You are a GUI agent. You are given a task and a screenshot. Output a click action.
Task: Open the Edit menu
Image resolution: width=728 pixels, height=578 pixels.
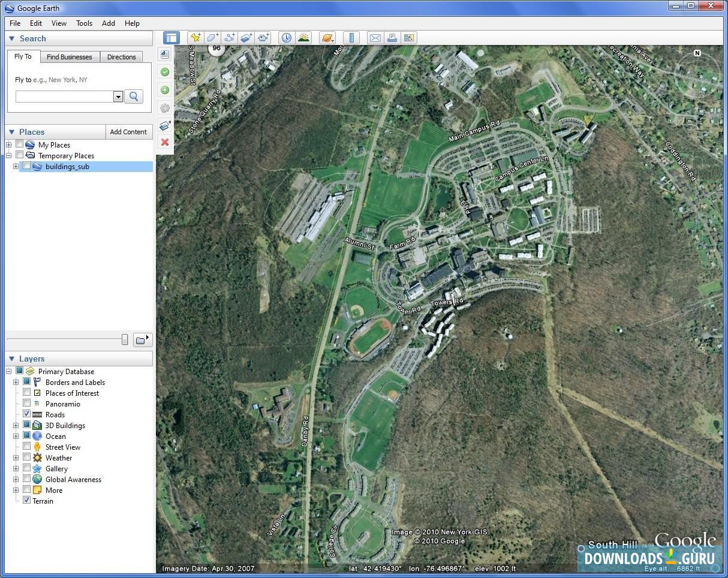[36, 23]
